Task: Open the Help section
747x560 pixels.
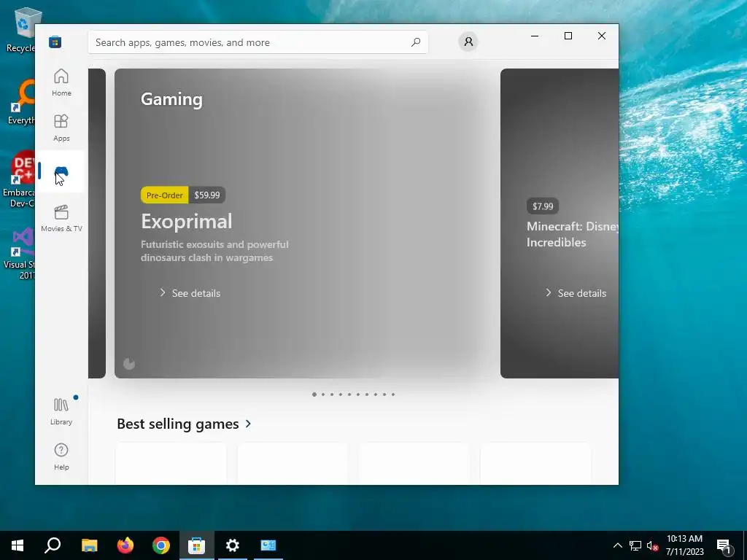Action: coord(61,456)
